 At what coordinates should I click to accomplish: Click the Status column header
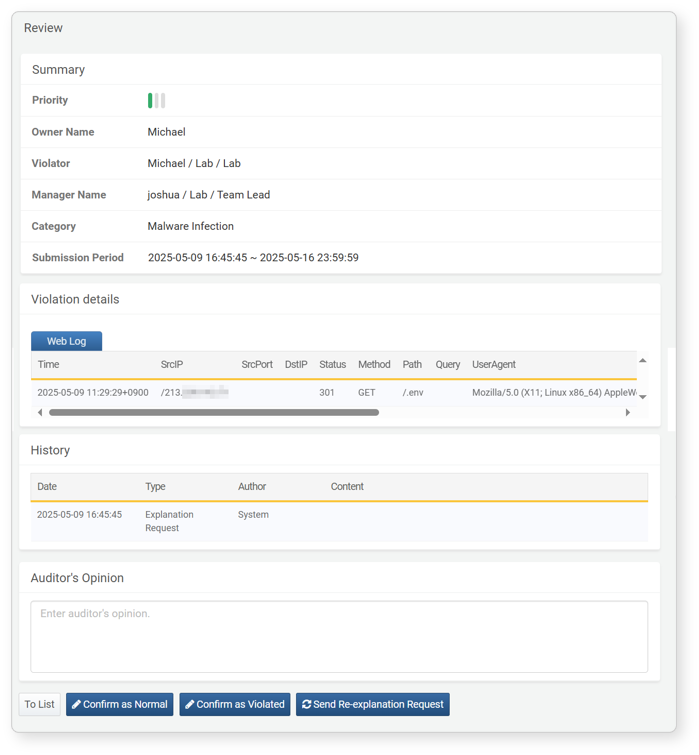coord(333,364)
